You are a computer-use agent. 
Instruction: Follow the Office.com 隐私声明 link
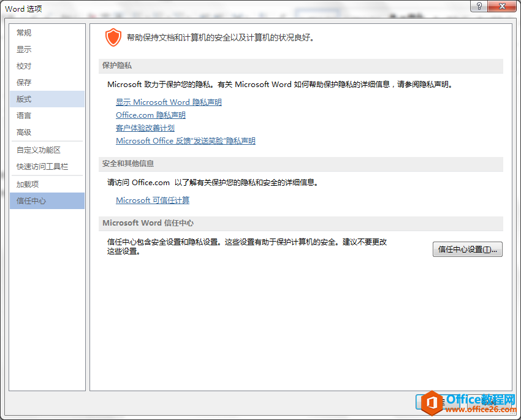(x=151, y=115)
